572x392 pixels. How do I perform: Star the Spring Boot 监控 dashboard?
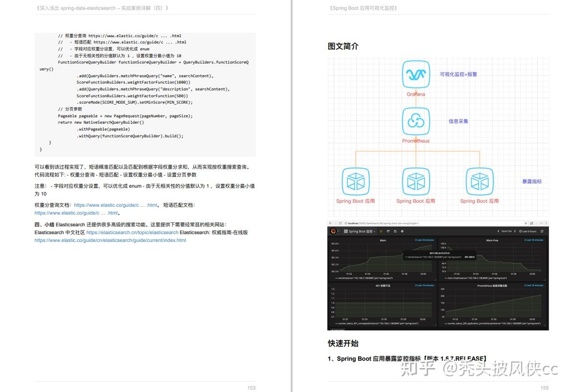[381, 231]
